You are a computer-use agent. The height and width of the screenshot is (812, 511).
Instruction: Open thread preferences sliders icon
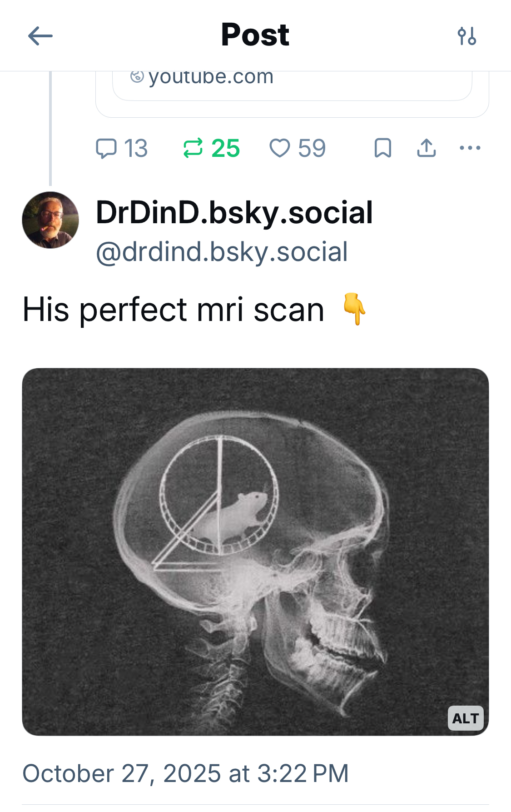click(467, 36)
